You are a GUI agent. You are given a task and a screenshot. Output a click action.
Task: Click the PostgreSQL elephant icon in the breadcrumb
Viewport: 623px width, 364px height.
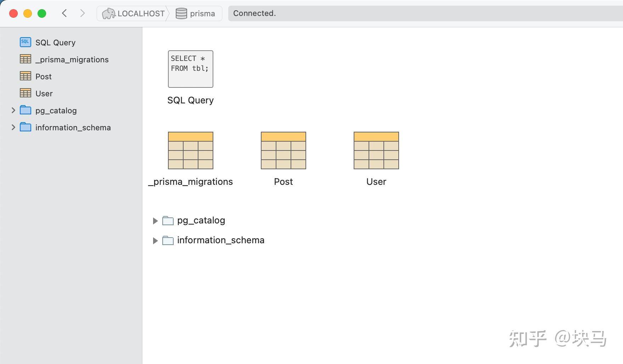coord(109,13)
